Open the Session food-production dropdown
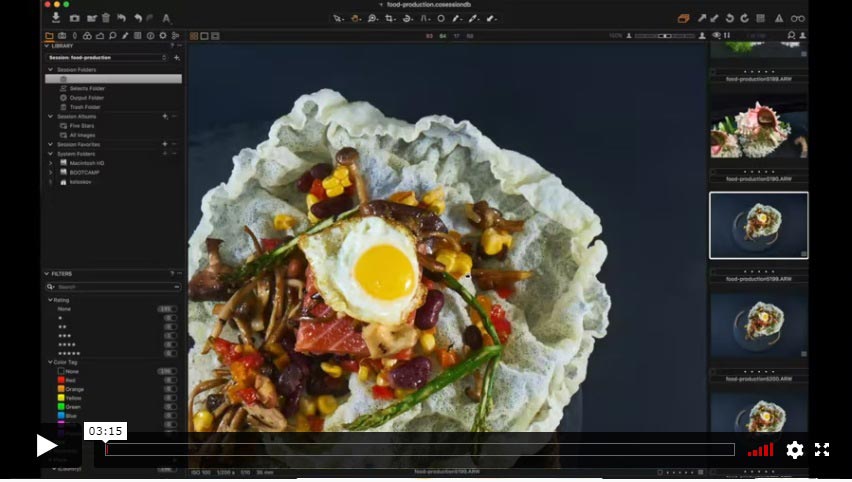Viewport: 852px width, 482px height. 107,58
